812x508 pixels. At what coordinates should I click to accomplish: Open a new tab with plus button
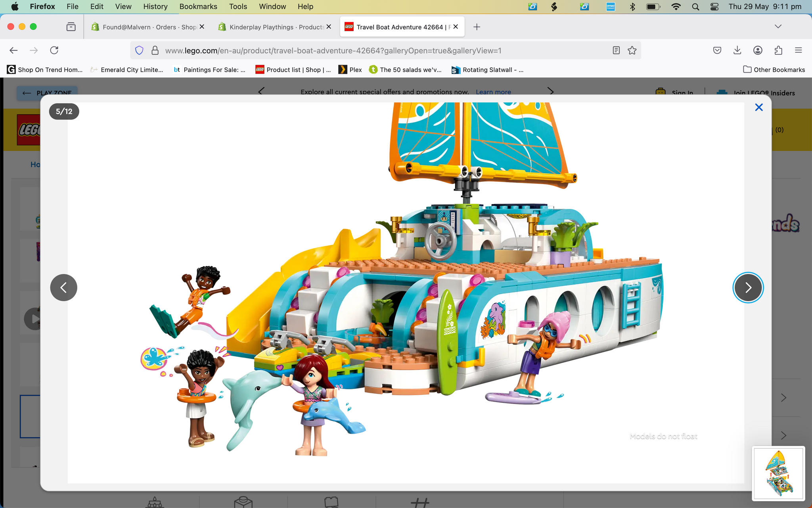(x=477, y=27)
